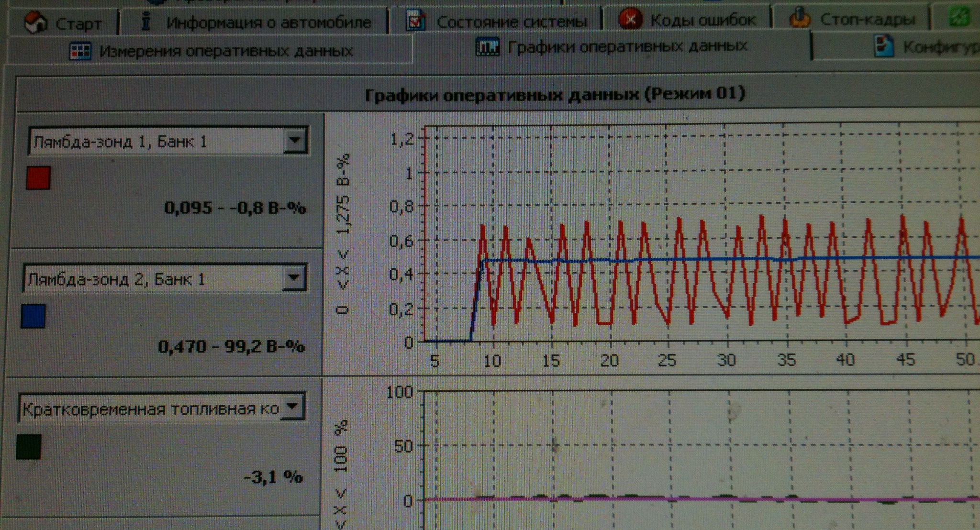
Task: Click the info icon for Информация о автомобиле
Action: point(147,21)
